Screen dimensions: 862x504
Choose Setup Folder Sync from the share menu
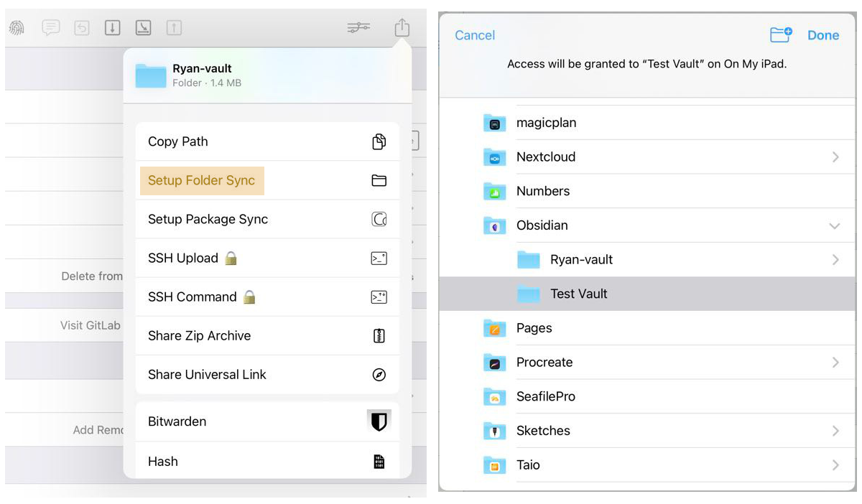point(202,181)
